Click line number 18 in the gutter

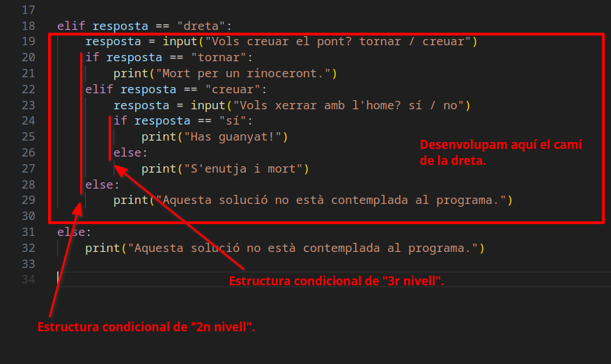tap(29, 26)
